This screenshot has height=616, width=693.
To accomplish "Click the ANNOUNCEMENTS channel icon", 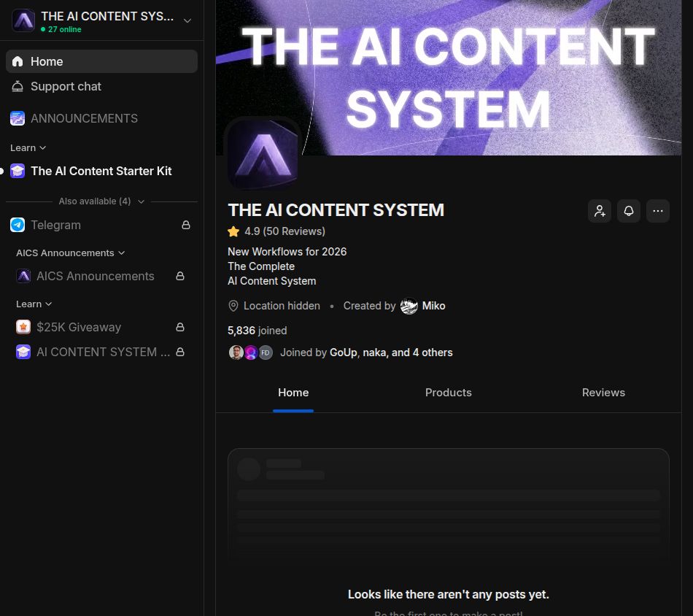I will pyautogui.click(x=18, y=118).
